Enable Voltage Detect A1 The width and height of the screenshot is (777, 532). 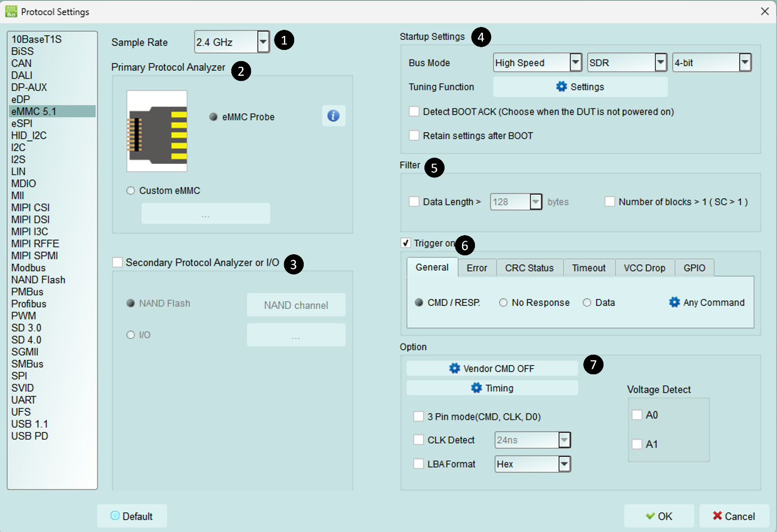(637, 444)
